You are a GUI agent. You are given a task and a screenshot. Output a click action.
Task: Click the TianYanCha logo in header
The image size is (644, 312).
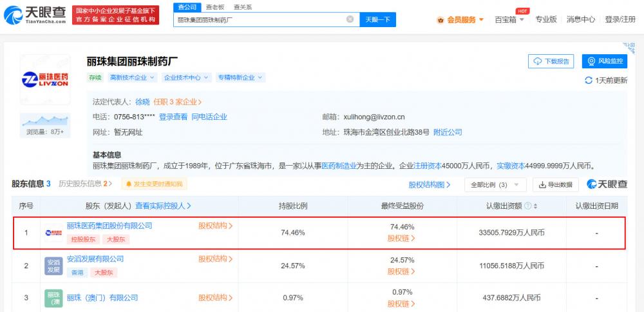pos(35,15)
